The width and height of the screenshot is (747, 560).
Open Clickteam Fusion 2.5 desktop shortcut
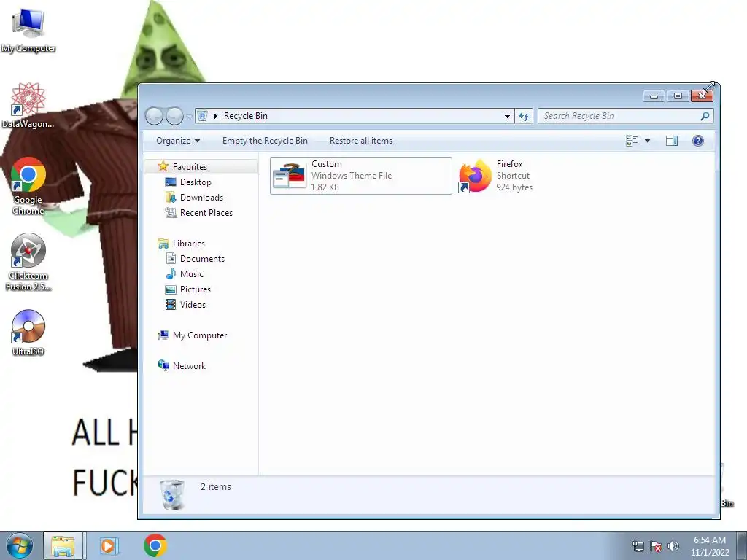click(28, 262)
